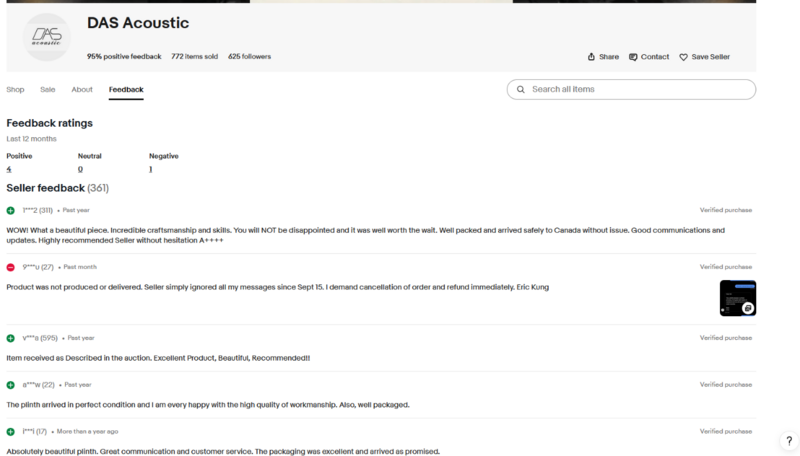Open the Negative feedback count link

coord(151,169)
